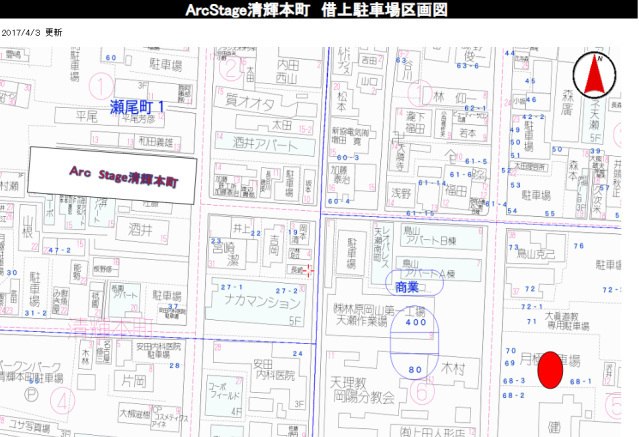Click the 木村 building label
The height and width of the screenshot is (437, 639).
tap(453, 369)
